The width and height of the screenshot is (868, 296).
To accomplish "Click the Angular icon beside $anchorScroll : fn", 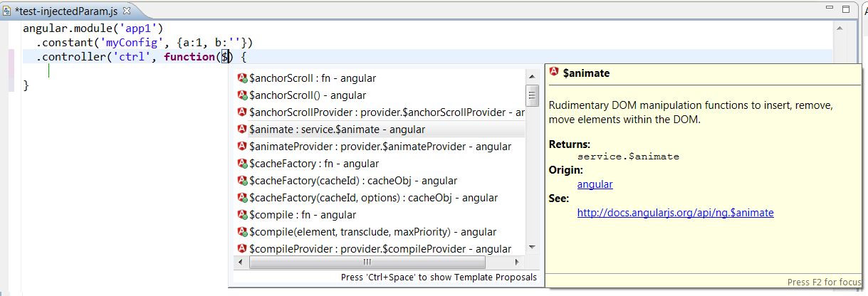I will [242, 78].
